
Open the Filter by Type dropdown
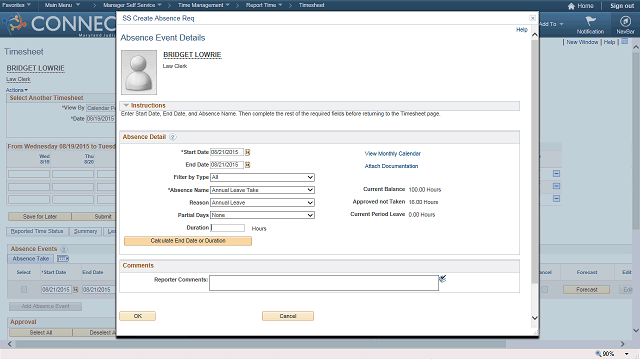point(262,178)
